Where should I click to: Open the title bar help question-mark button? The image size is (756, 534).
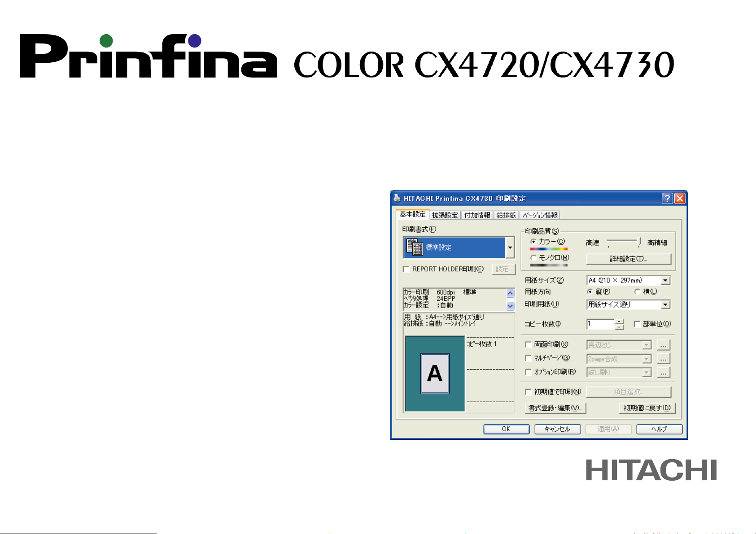667,198
